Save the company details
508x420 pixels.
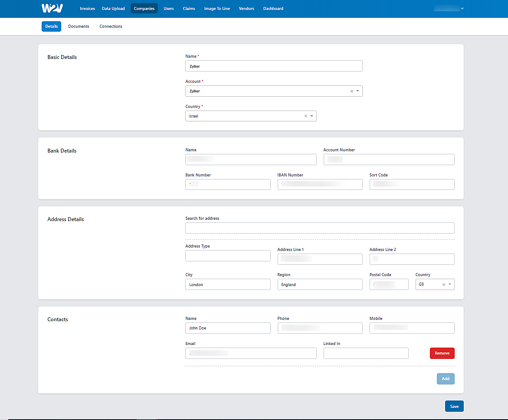454,406
